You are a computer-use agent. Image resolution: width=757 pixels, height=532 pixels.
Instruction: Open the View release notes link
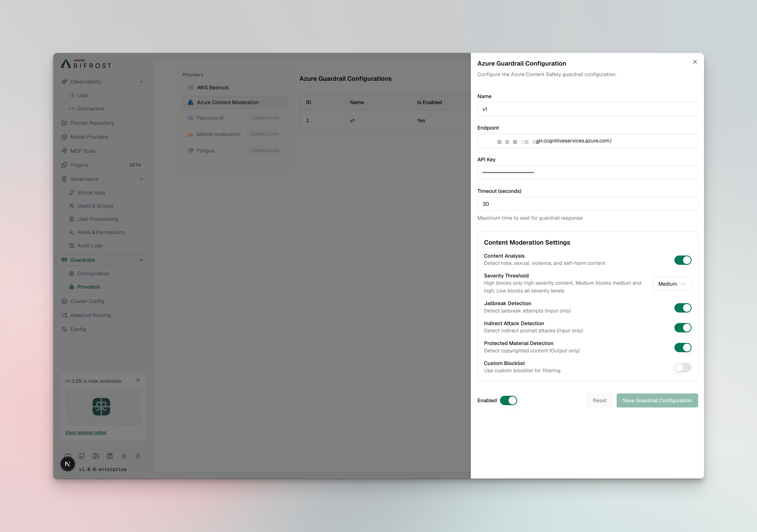pyautogui.click(x=85, y=432)
